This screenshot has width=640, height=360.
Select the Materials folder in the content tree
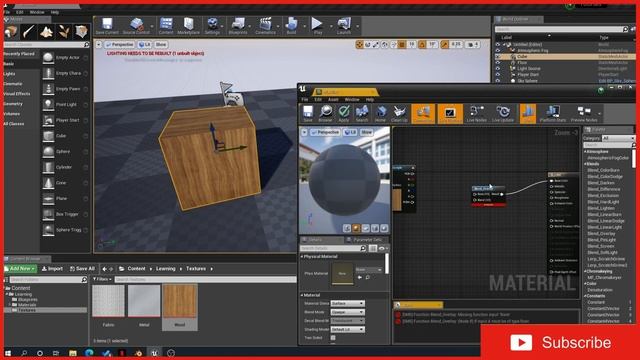pos(27,305)
